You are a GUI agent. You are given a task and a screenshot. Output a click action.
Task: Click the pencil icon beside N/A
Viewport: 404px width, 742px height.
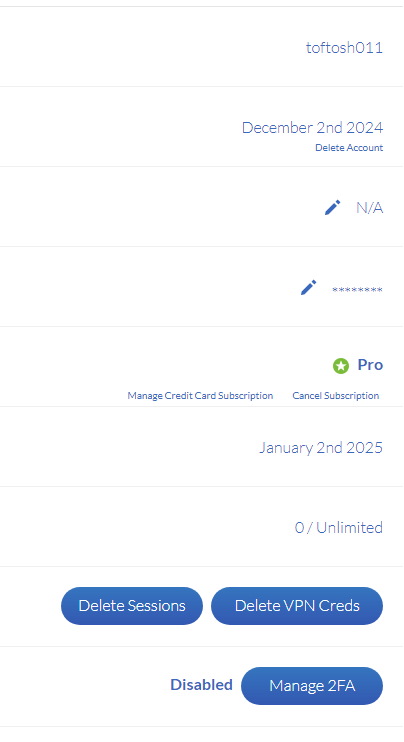tap(332, 207)
